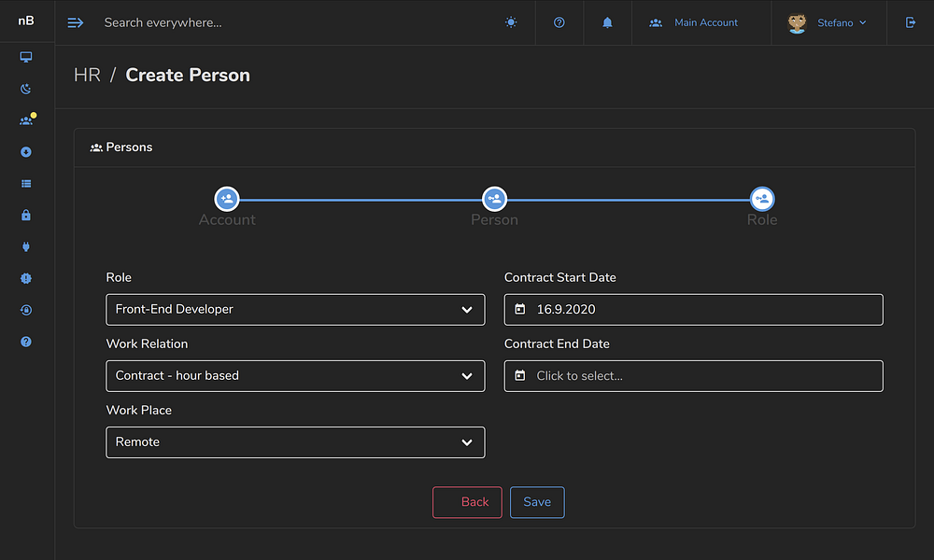Viewport: 934px width, 560px height.
Task: Click the Search everywhere field
Action: click(x=280, y=22)
